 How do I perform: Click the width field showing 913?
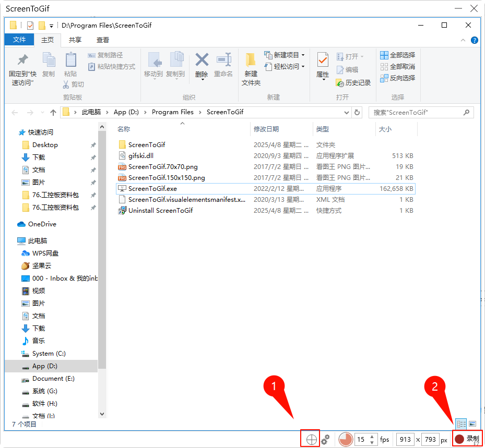pyautogui.click(x=405, y=439)
